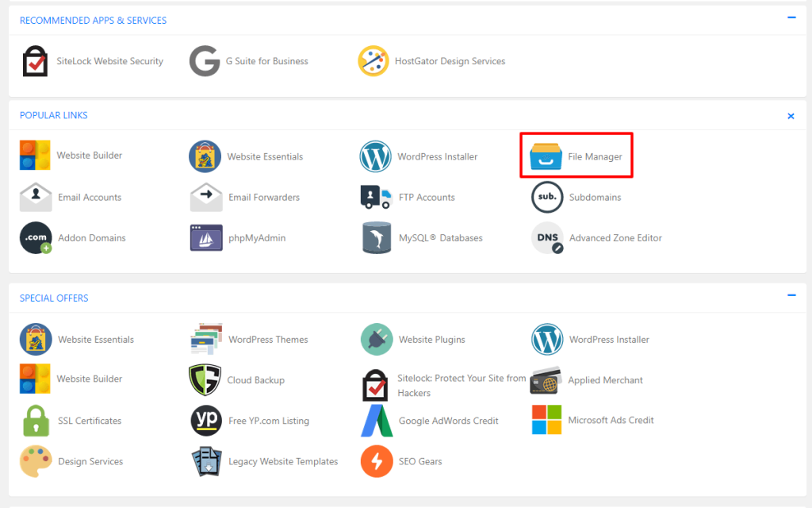Click the Email Forwarders arrow envelope icon
The image size is (812, 508).
[206, 197]
